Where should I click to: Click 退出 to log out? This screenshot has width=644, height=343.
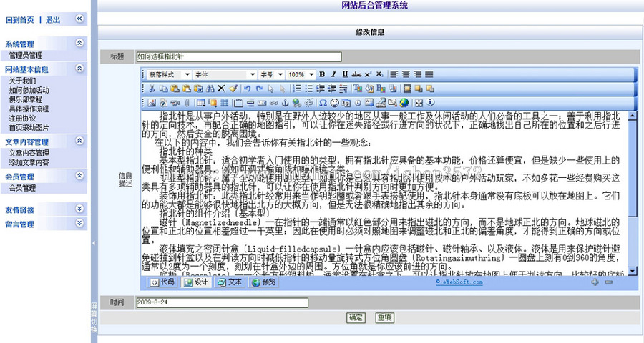coord(53,20)
